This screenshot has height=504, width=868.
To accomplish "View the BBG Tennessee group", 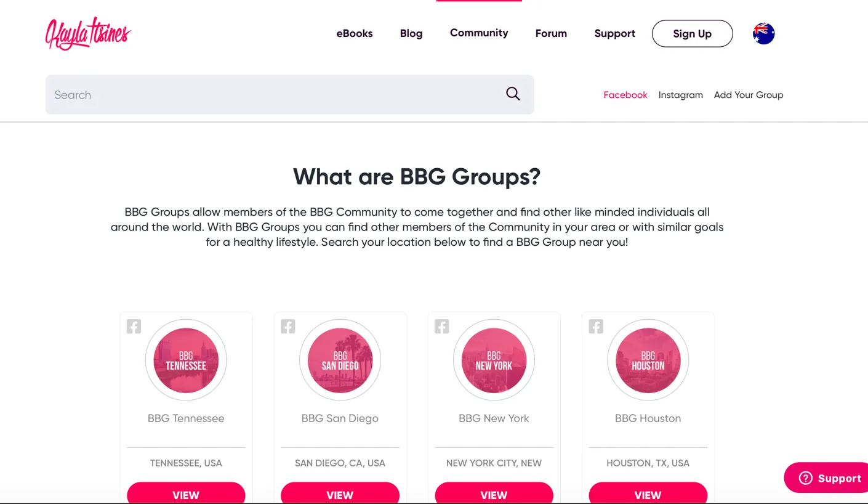I will (x=186, y=494).
